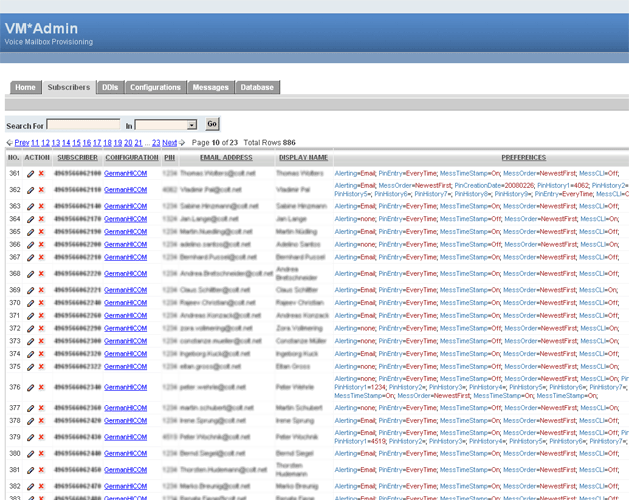629x500 pixels.
Task: Click the edit pencil for row 365
Action: click(x=30, y=244)
